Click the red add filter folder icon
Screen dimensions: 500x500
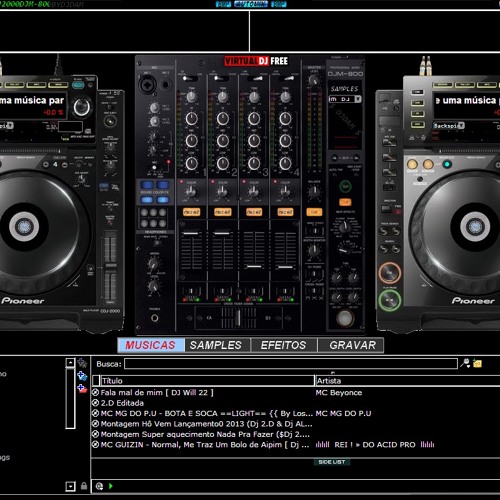click(82, 389)
